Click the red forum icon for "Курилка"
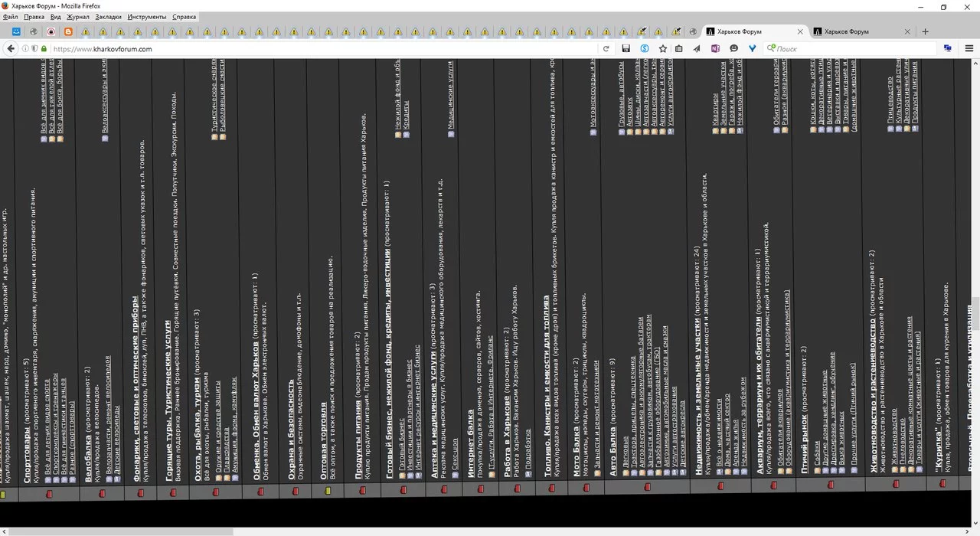This screenshot has height=536, width=980. (x=942, y=483)
